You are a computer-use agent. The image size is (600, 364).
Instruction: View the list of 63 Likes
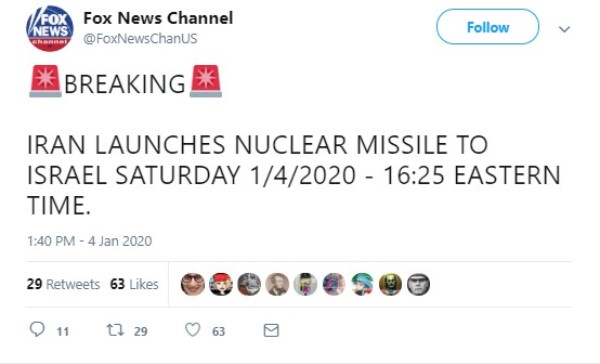pos(134,284)
